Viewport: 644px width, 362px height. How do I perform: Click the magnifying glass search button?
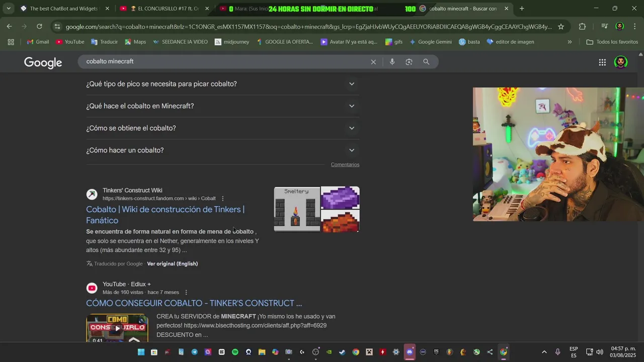coord(426,62)
